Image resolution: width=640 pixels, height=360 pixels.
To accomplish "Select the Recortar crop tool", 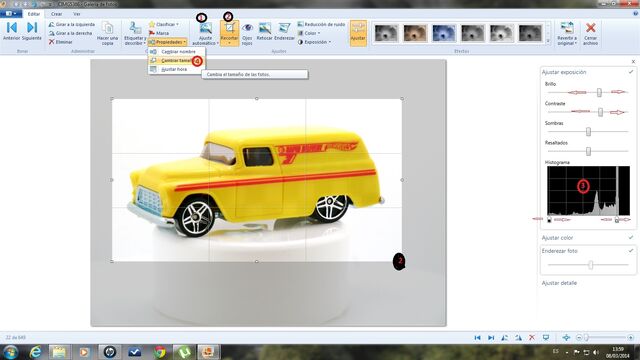I will pos(229,30).
